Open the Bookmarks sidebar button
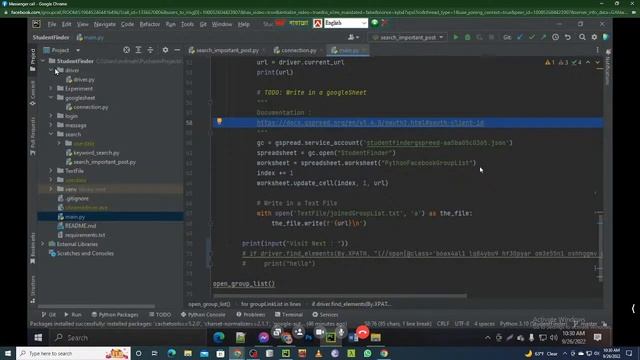Screen dimensions: 640x360 pos(33,247)
